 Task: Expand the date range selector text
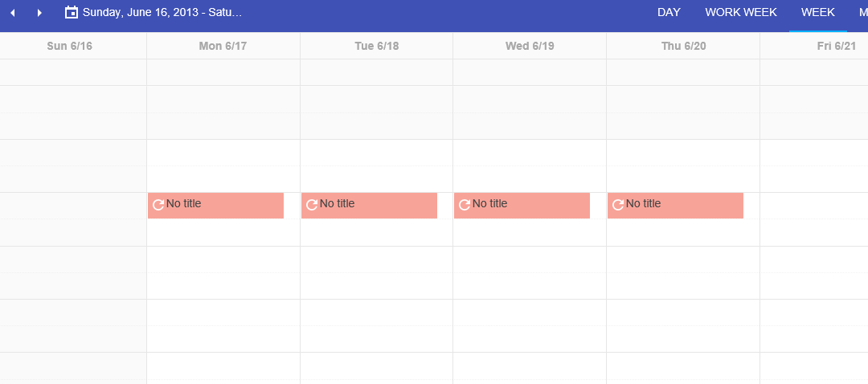[x=162, y=13]
